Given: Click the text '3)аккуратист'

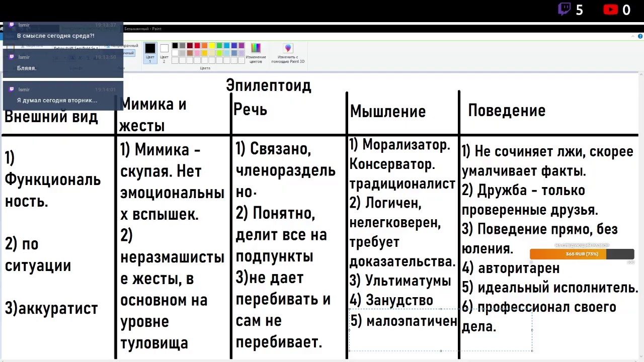Looking at the screenshot, I should point(51,308).
